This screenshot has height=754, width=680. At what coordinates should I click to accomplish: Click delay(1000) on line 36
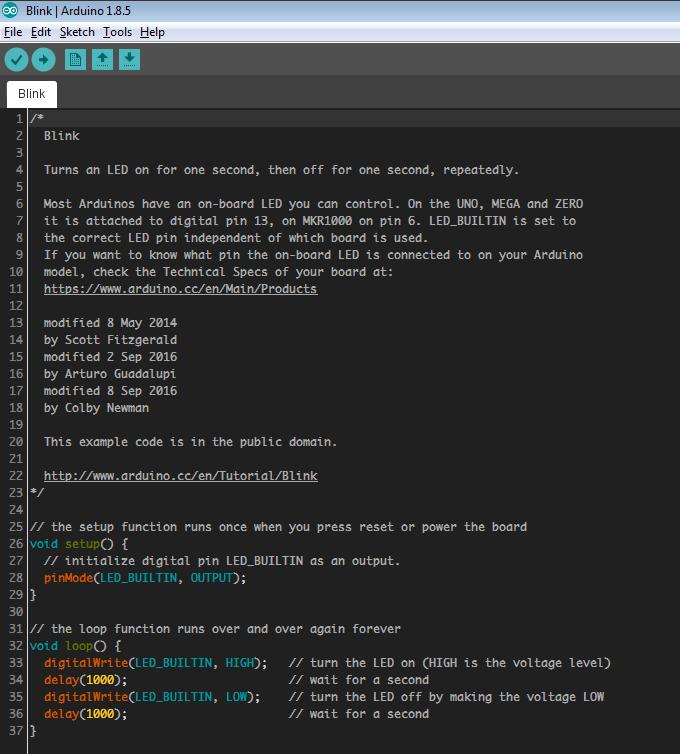click(x=86, y=714)
